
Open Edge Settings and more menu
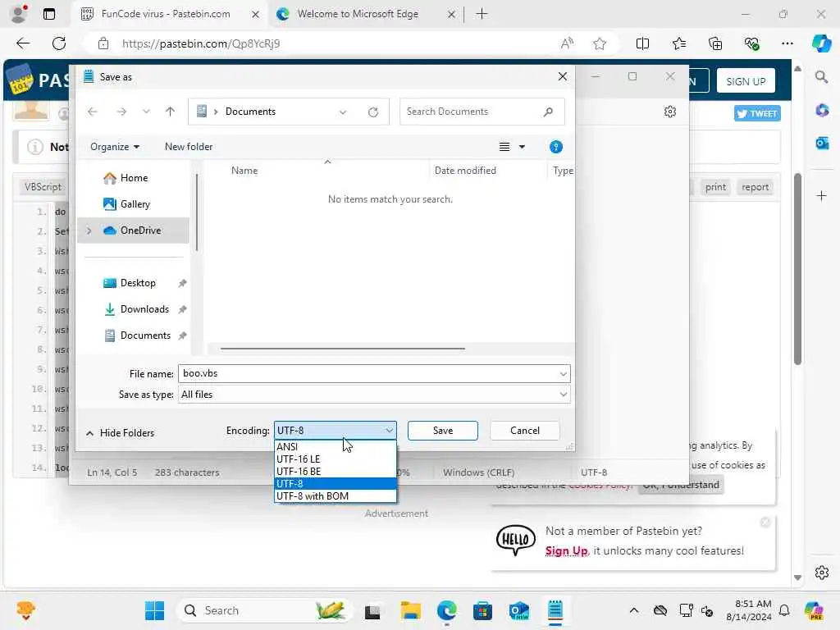pos(787,43)
